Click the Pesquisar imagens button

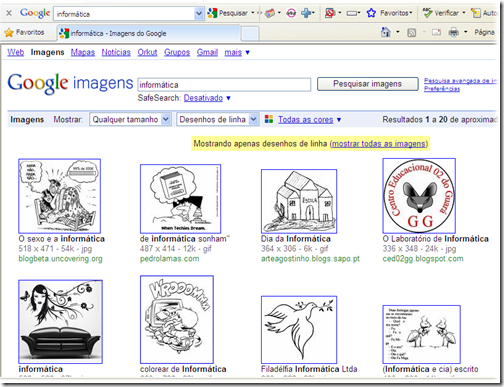pyautogui.click(x=367, y=84)
